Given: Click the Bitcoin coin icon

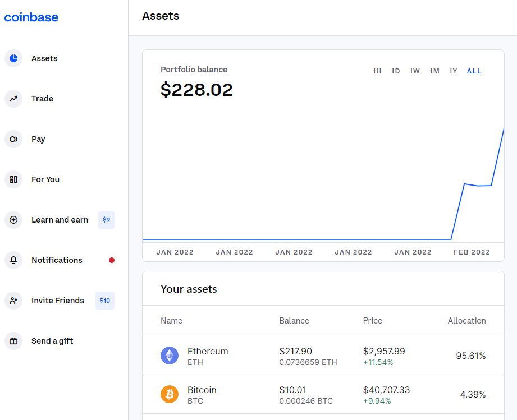Looking at the screenshot, I should click(170, 394).
